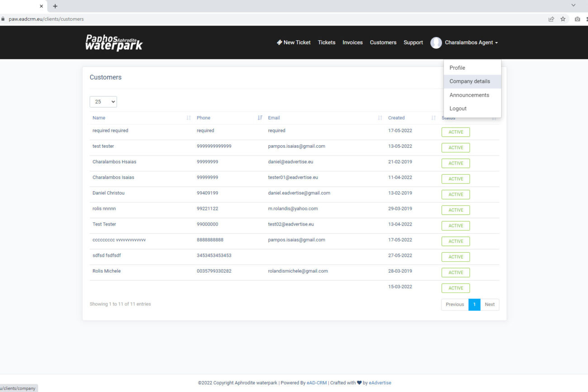Click the browser address bar URL
This screenshot has width=588, height=392.
click(x=46, y=19)
